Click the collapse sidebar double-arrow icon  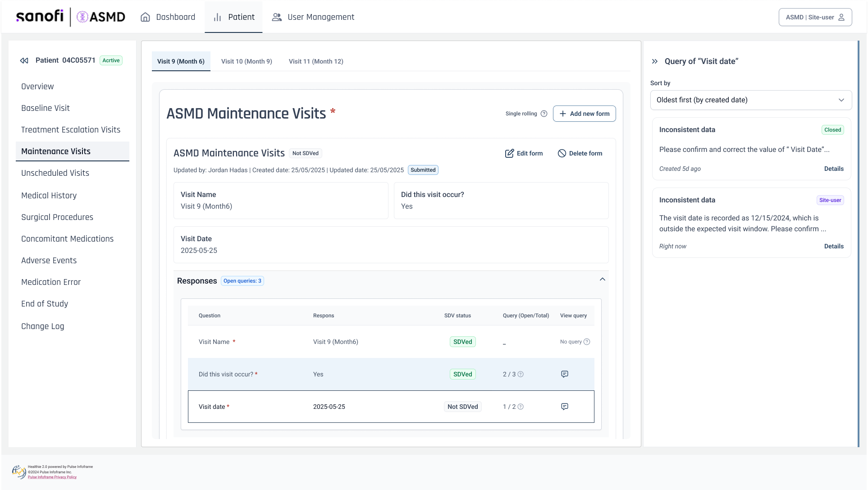tap(24, 60)
